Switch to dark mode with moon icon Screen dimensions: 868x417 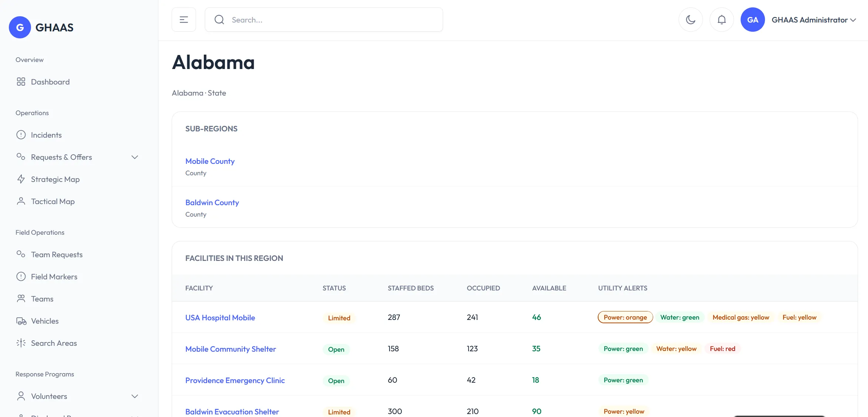tap(691, 20)
